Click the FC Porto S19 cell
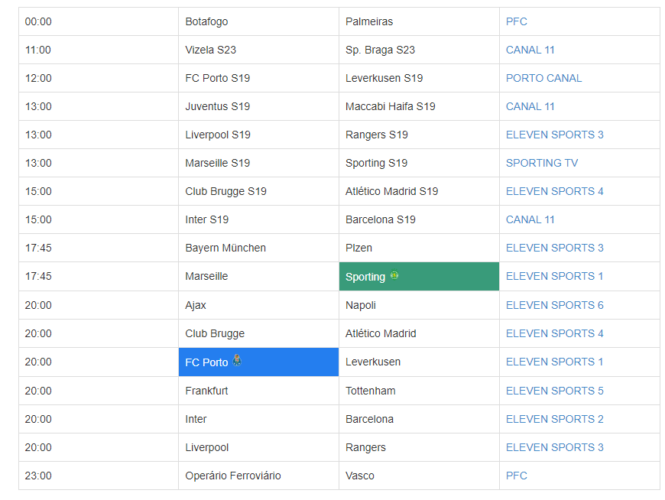This screenshot has height=500, width=665. click(x=259, y=78)
